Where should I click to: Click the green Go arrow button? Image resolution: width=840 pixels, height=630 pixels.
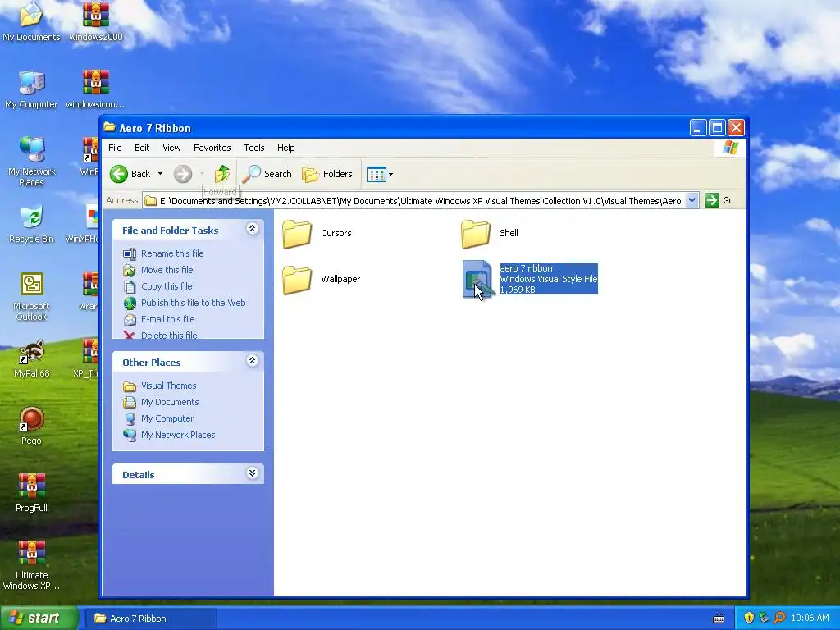(712, 200)
